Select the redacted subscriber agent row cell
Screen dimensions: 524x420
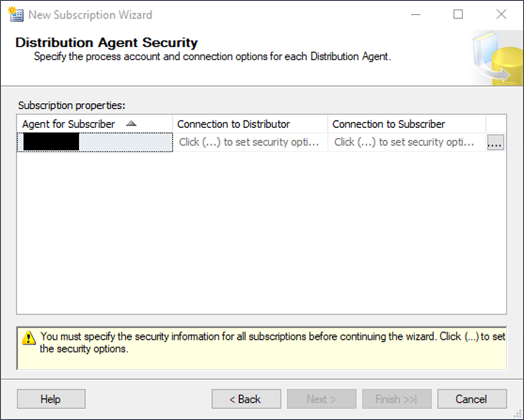(95, 143)
